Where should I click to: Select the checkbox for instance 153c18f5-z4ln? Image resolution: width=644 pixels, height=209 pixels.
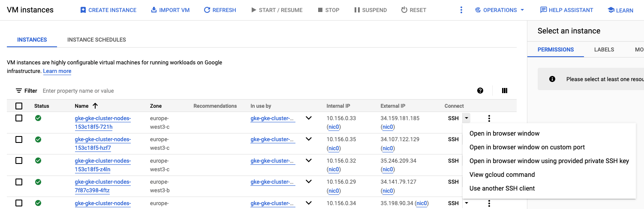19,161
